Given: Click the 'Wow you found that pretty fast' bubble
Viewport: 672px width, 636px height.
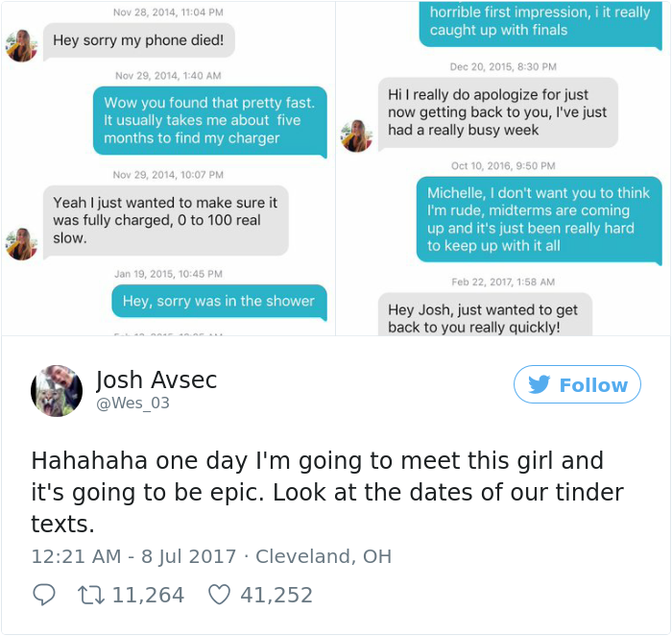Looking at the screenshot, I should 209,120.
